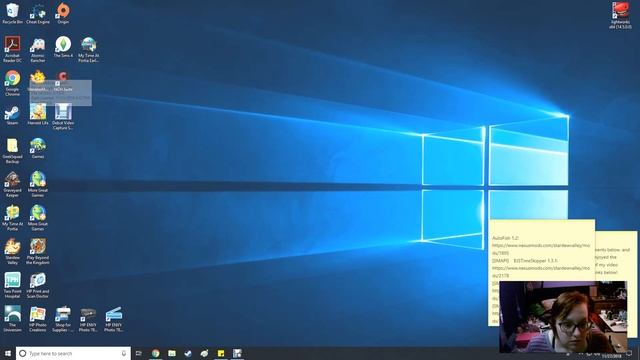Select the Atomic Rancher desktop icon
Viewport: 640px width, 360px height.
[x=38, y=49]
